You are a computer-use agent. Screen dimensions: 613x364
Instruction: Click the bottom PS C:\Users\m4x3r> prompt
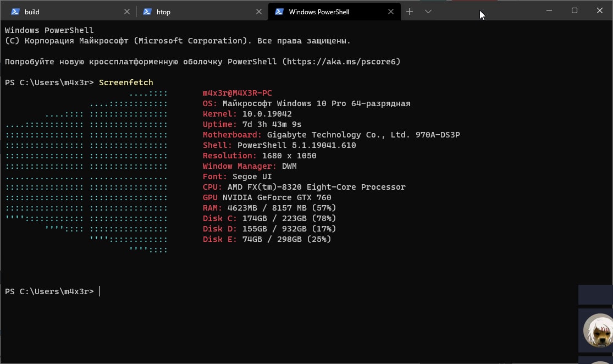pyautogui.click(x=49, y=291)
